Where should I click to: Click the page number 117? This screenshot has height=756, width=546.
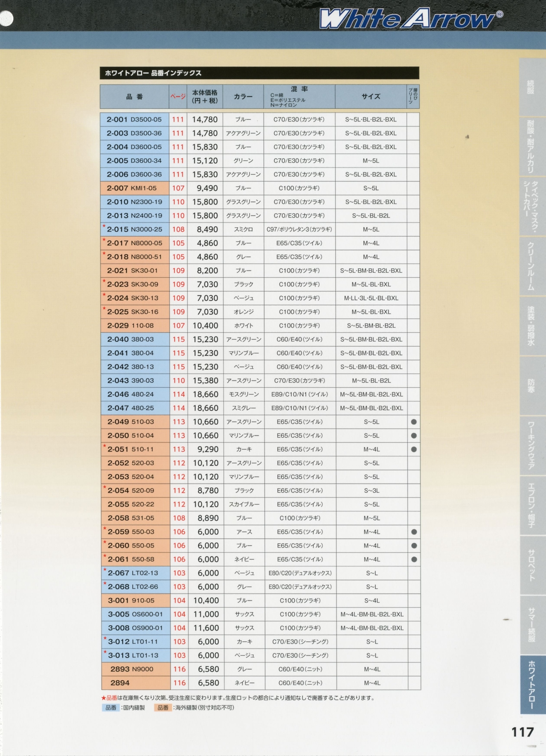coord(522,732)
